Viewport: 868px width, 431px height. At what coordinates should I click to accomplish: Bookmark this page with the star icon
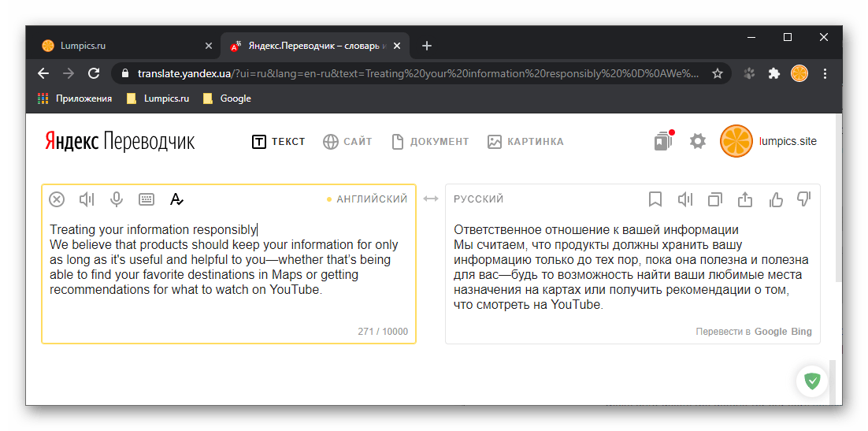point(718,73)
